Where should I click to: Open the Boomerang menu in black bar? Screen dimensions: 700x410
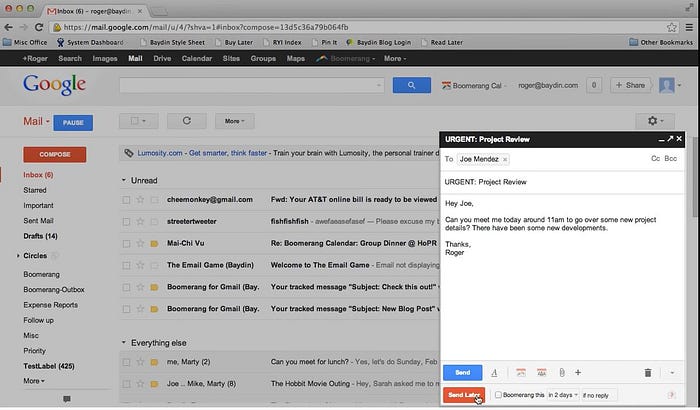[346, 59]
